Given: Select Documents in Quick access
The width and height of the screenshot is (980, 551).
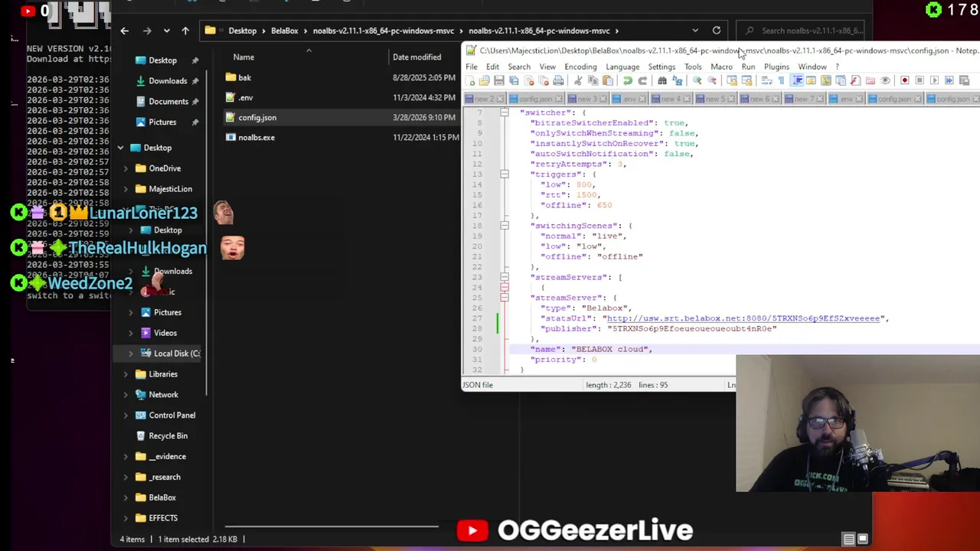Looking at the screenshot, I should 168,102.
